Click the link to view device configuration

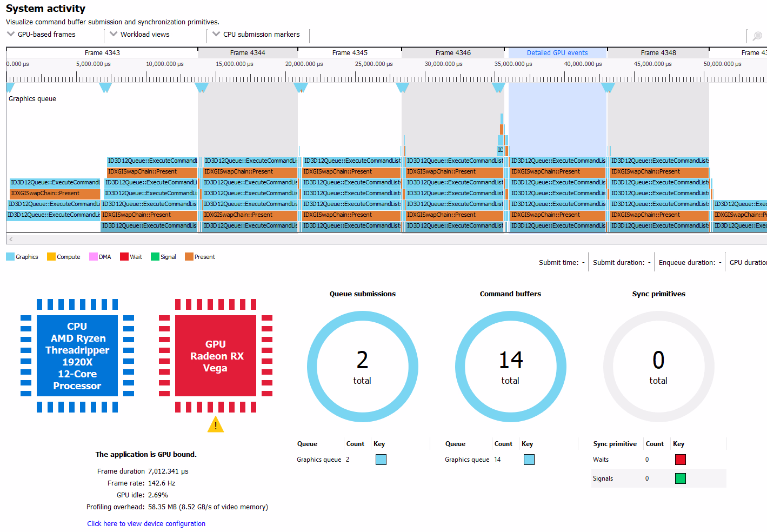146,523
